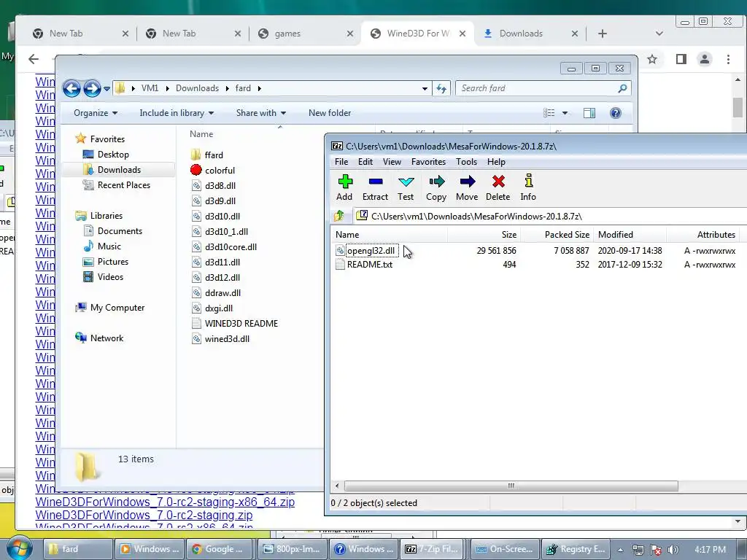Open Chrome's side panel icon
The width and height of the screenshot is (747, 560).
(681, 59)
